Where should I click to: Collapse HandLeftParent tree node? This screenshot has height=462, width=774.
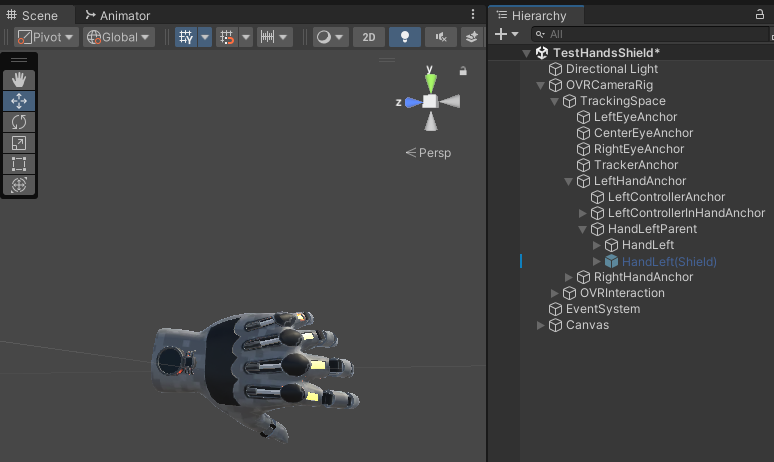click(582, 230)
